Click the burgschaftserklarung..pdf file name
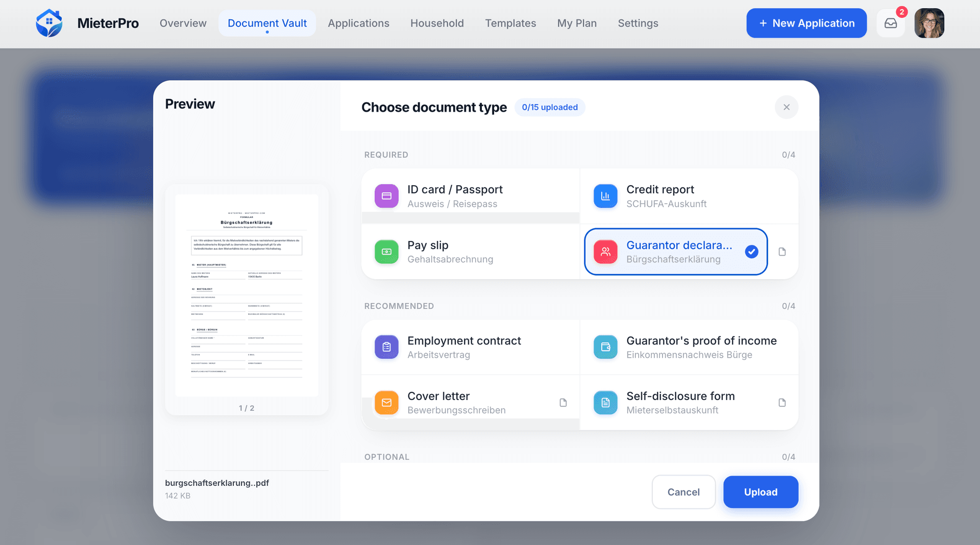 tap(217, 483)
